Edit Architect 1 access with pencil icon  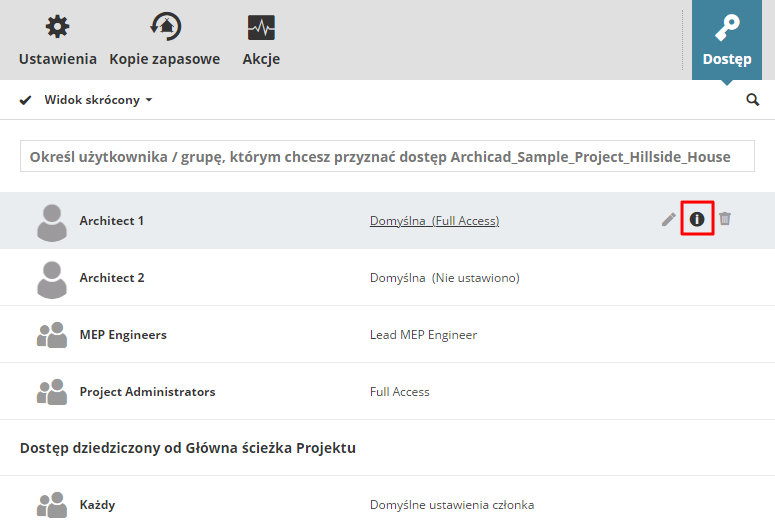669,219
